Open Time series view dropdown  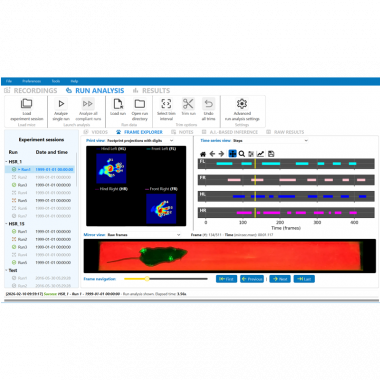(x=270, y=141)
